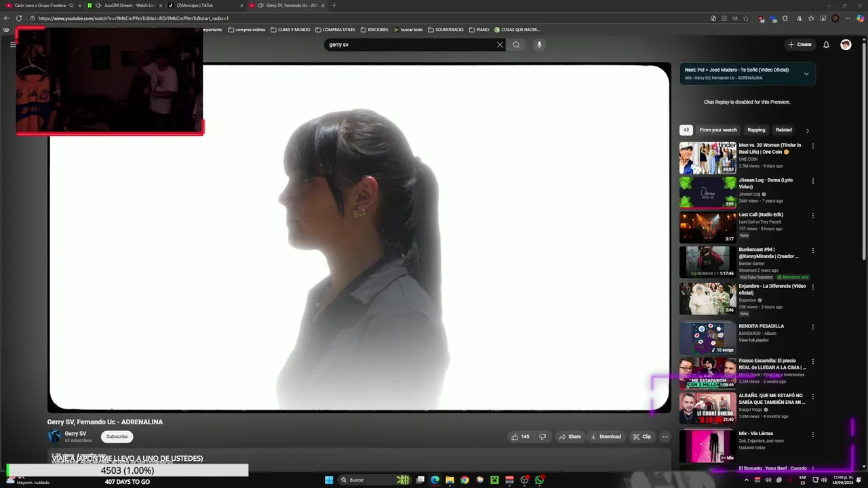Select the 'From your search' chip
This screenshot has height=488, width=868.
tap(718, 130)
